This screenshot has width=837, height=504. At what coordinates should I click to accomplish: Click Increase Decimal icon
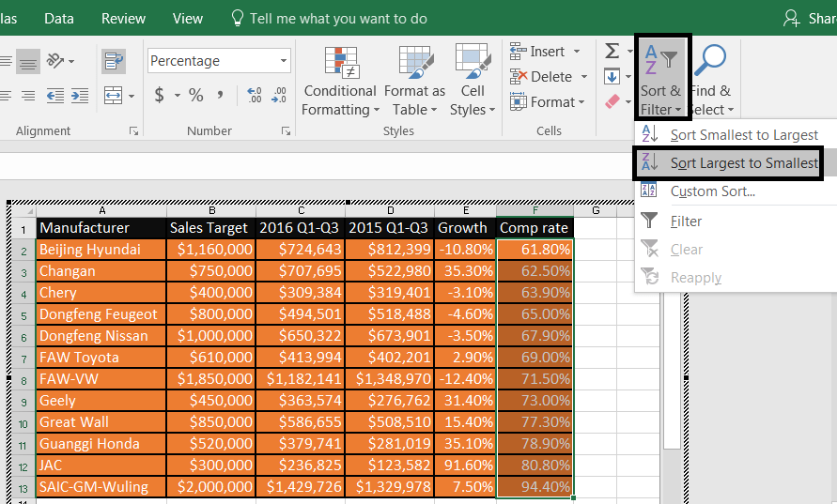coord(254,96)
